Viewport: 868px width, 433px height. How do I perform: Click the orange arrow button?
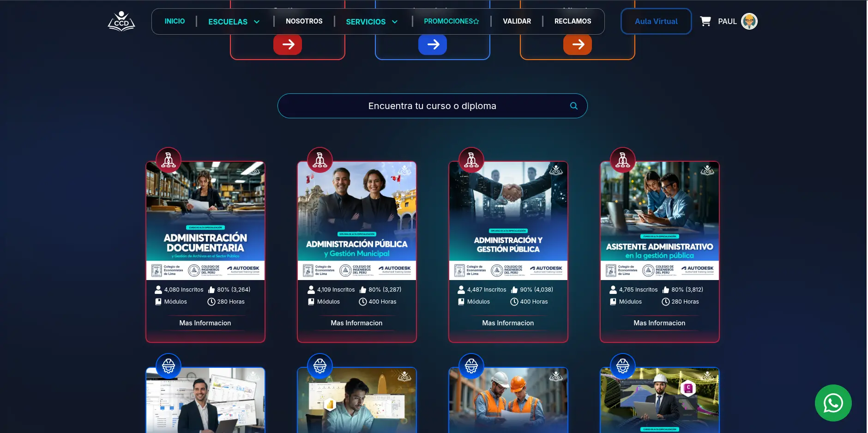coord(578,44)
